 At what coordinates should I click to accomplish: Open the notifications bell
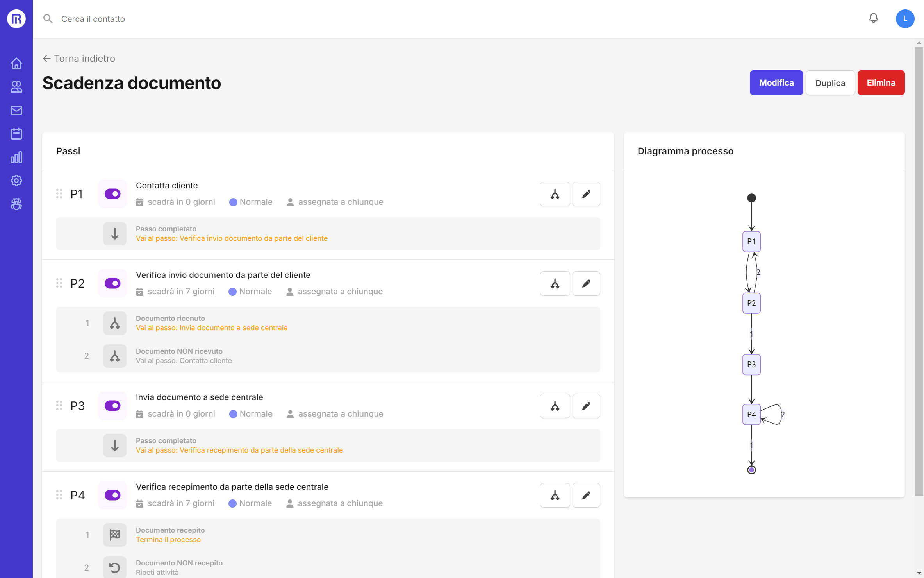tap(874, 18)
